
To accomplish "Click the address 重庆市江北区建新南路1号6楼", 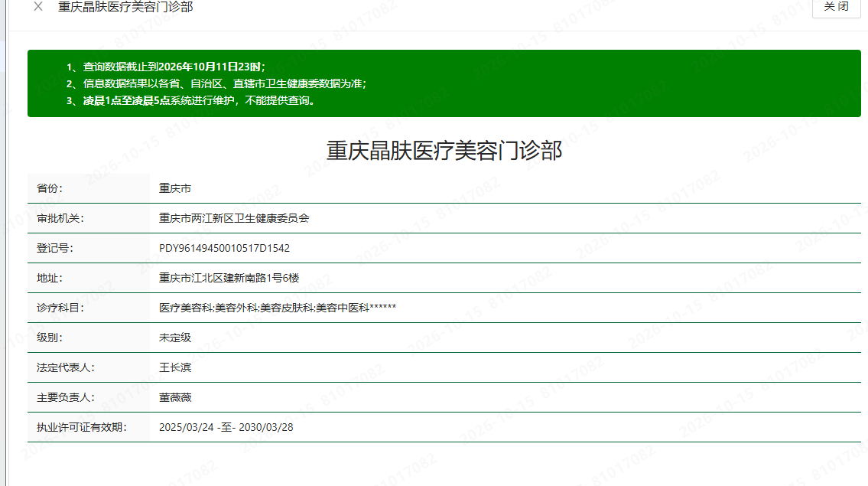I will pos(229,278).
